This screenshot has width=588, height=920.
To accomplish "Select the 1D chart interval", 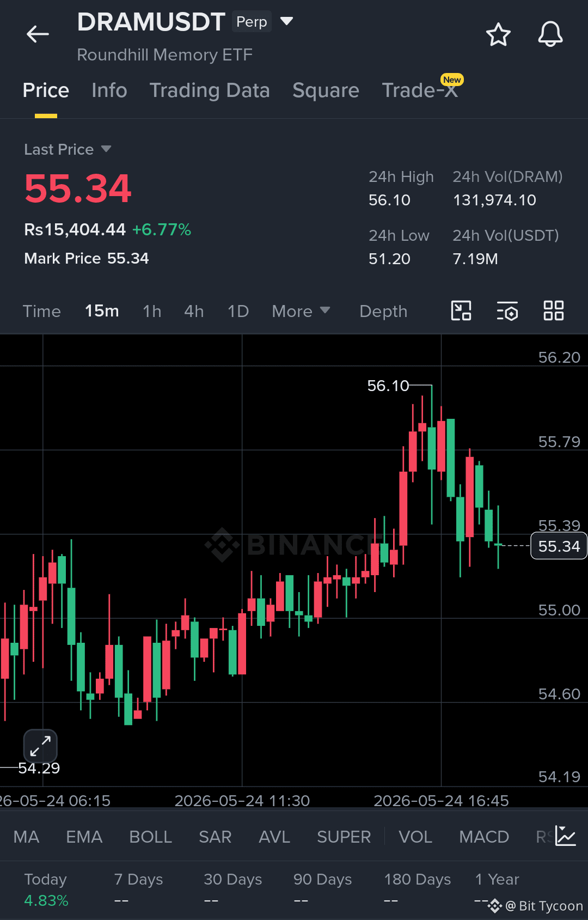I will tap(238, 311).
